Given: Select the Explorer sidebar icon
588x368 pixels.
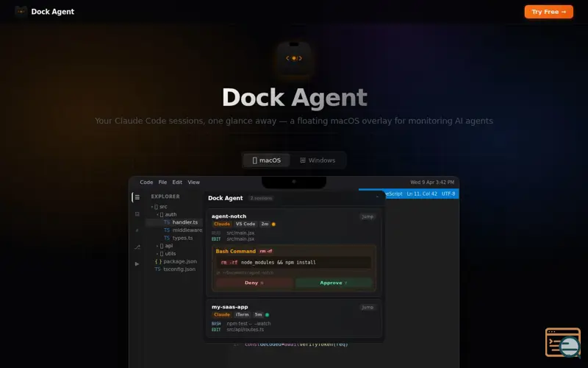Looking at the screenshot, I should (x=137, y=197).
